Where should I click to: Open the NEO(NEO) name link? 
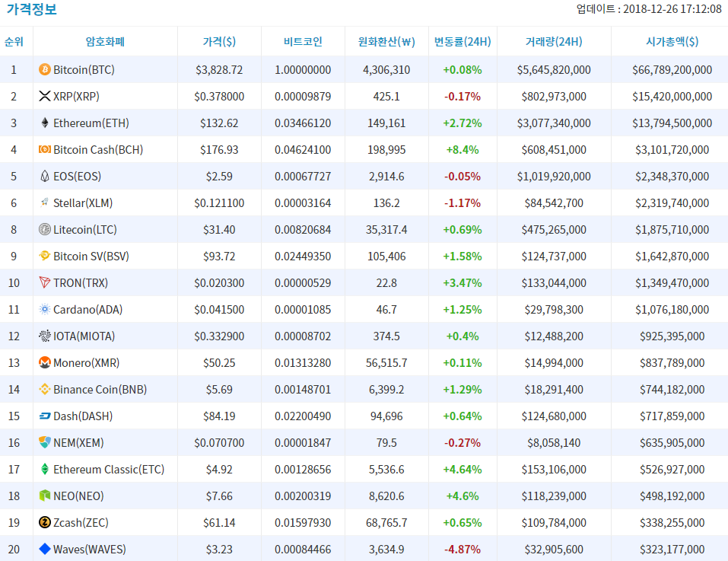[x=78, y=496]
